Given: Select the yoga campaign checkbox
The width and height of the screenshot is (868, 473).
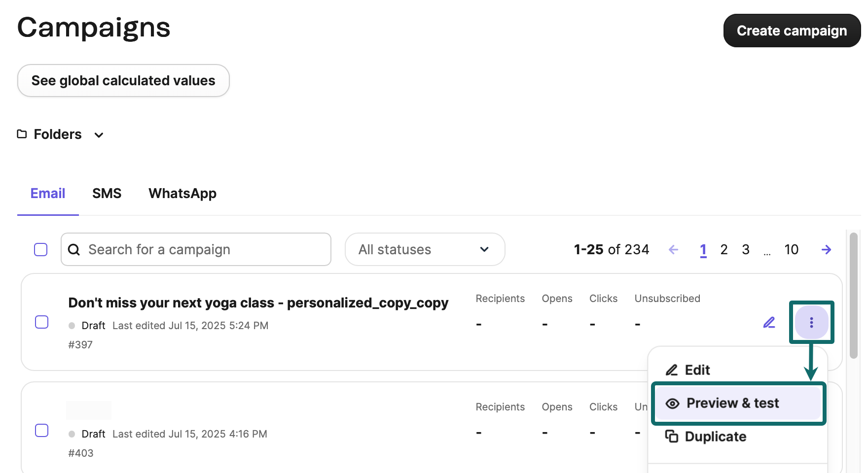Looking at the screenshot, I should [42, 322].
